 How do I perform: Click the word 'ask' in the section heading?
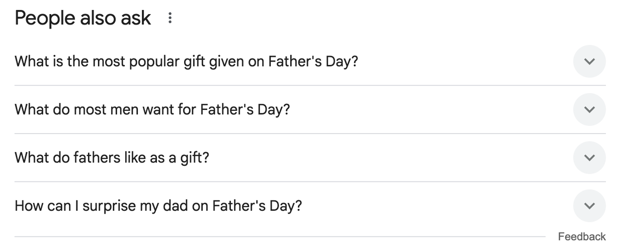point(136,19)
